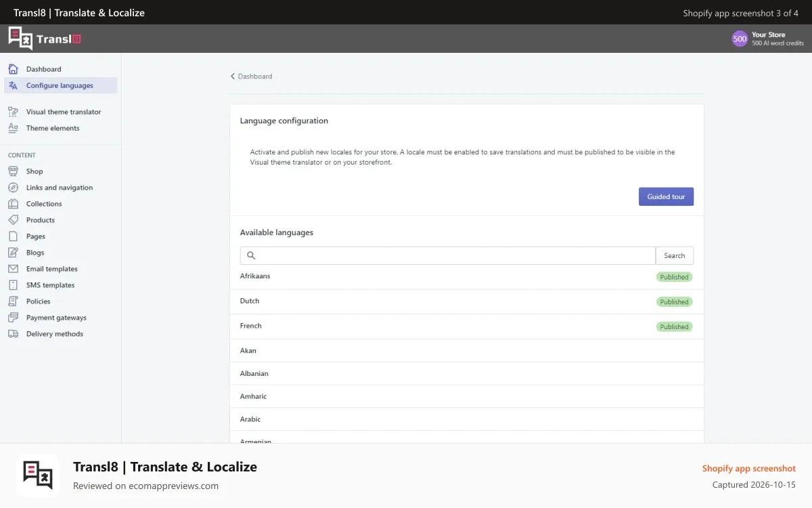
Task: Select the Dutch language row
Action: coord(467,301)
